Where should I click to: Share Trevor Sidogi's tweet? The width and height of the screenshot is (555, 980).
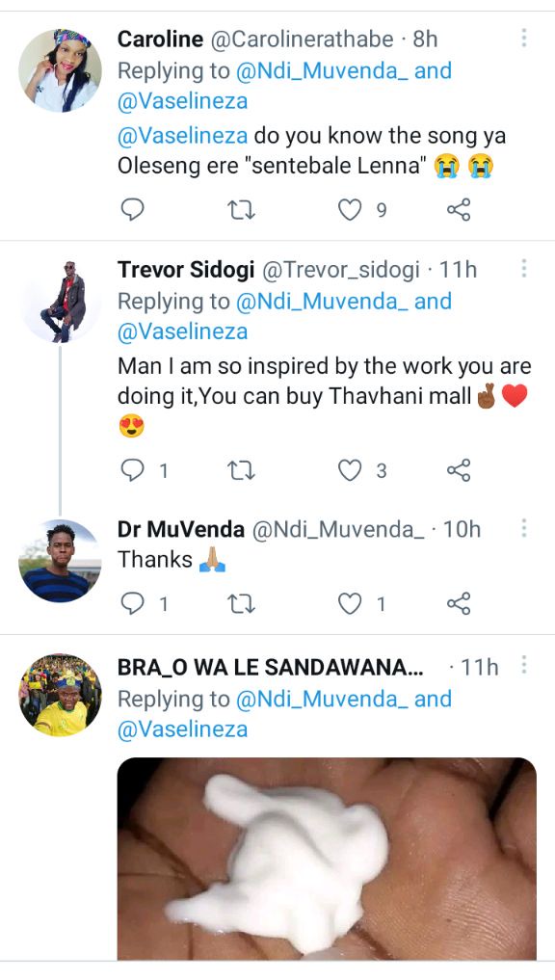(x=459, y=470)
